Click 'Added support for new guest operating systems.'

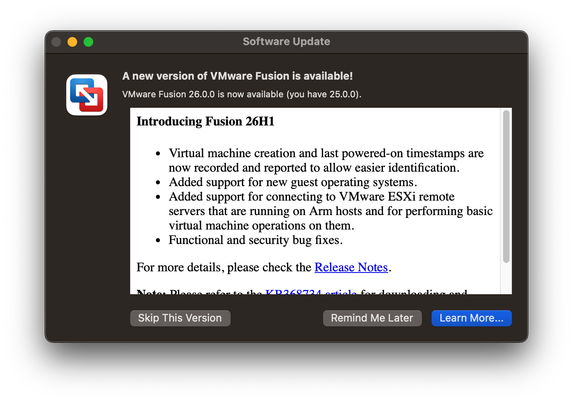[x=293, y=182]
